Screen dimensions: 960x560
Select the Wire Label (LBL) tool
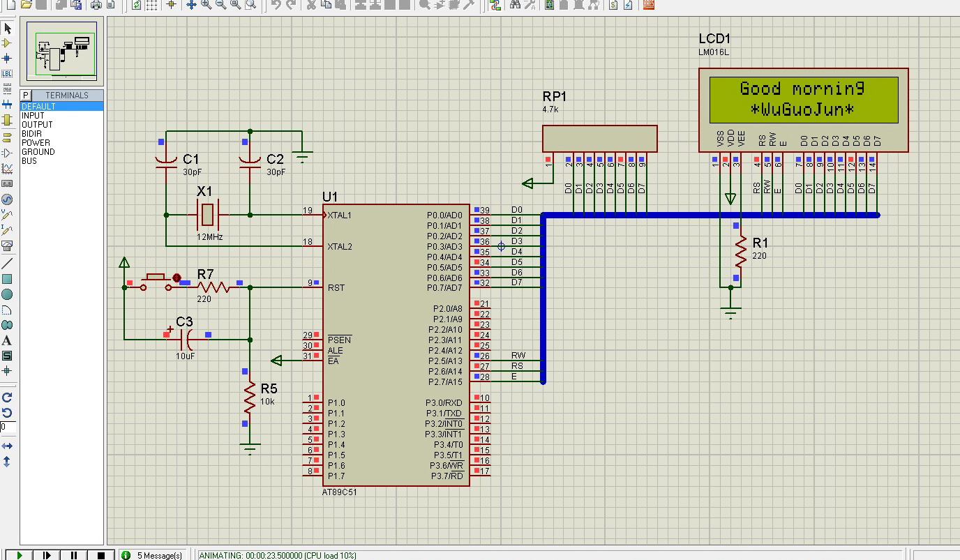pos(8,73)
